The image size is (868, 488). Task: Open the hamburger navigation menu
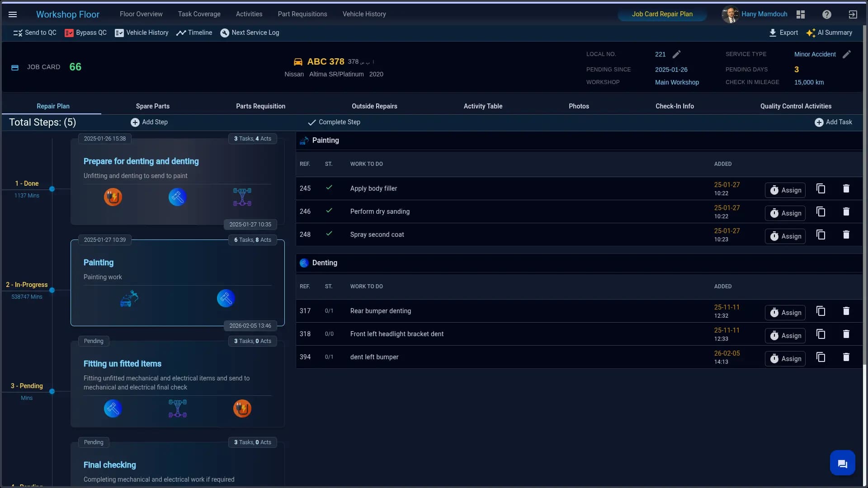[13, 14]
